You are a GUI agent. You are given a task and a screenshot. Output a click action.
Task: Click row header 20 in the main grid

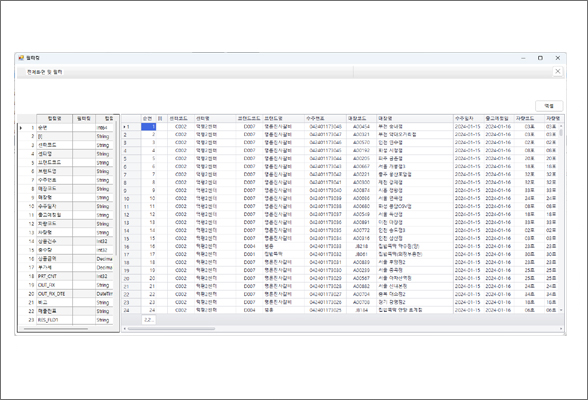131,279
